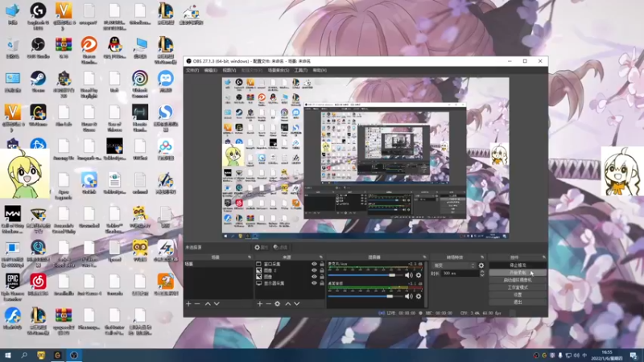Click the 设置 settings button in controls
The image size is (644, 362).
point(518,294)
